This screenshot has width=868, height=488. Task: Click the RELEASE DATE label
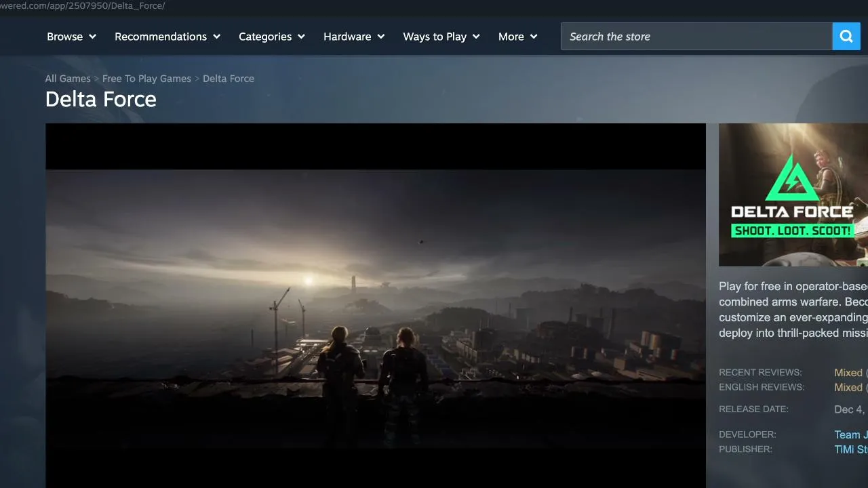(753, 409)
